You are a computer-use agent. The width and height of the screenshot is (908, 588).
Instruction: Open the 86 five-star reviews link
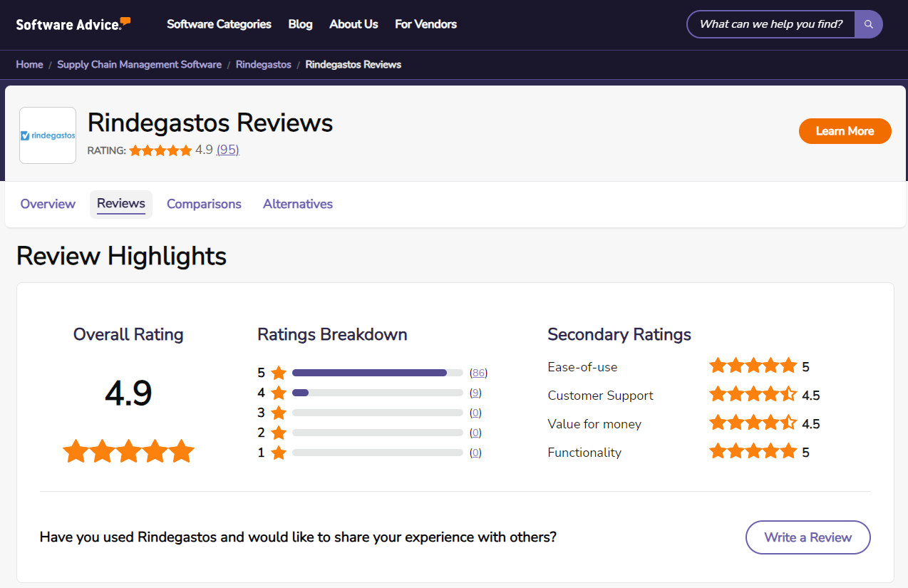pos(478,372)
